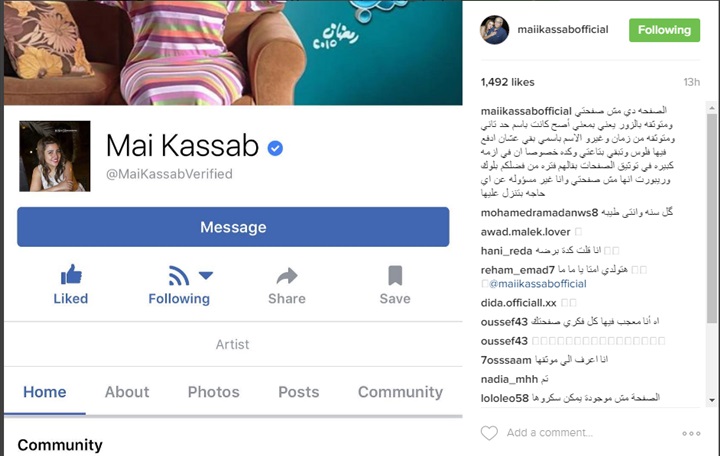The width and height of the screenshot is (720, 456).
Task: Click the comments scrollbar thumb
Action: click(712, 218)
